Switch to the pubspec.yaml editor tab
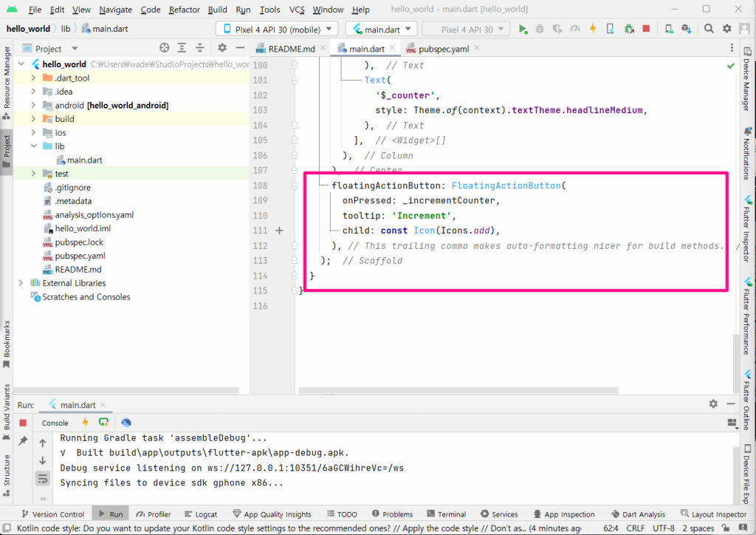 coord(437,49)
